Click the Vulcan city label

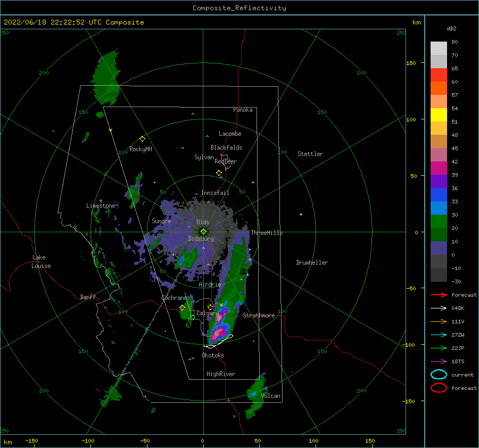point(270,396)
